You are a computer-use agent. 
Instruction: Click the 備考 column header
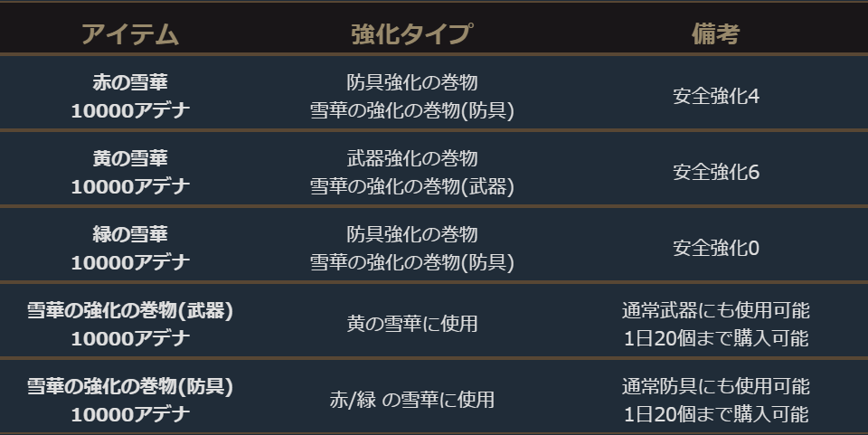(x=715, y=34)
